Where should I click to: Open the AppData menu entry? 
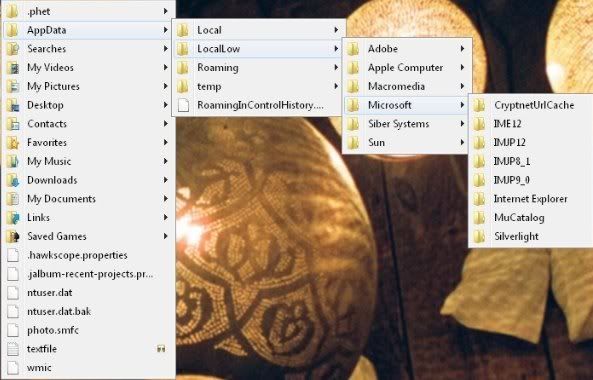point(88,30)
